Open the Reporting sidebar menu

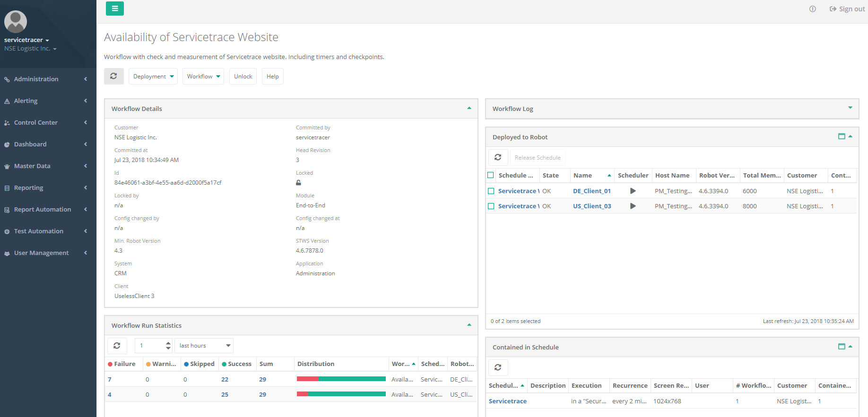(48, 187)
